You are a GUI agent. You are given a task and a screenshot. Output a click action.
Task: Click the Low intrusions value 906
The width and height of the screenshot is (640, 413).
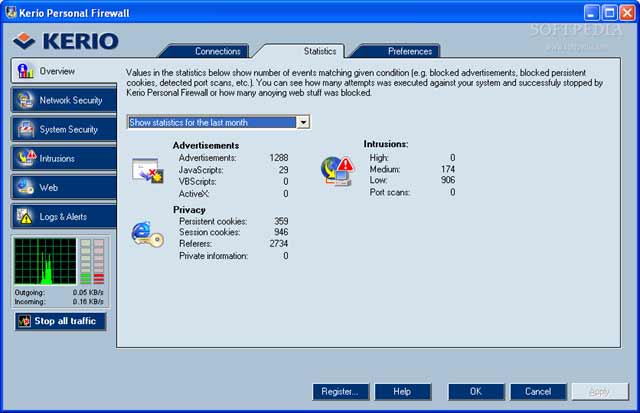(x=448, y=180)
